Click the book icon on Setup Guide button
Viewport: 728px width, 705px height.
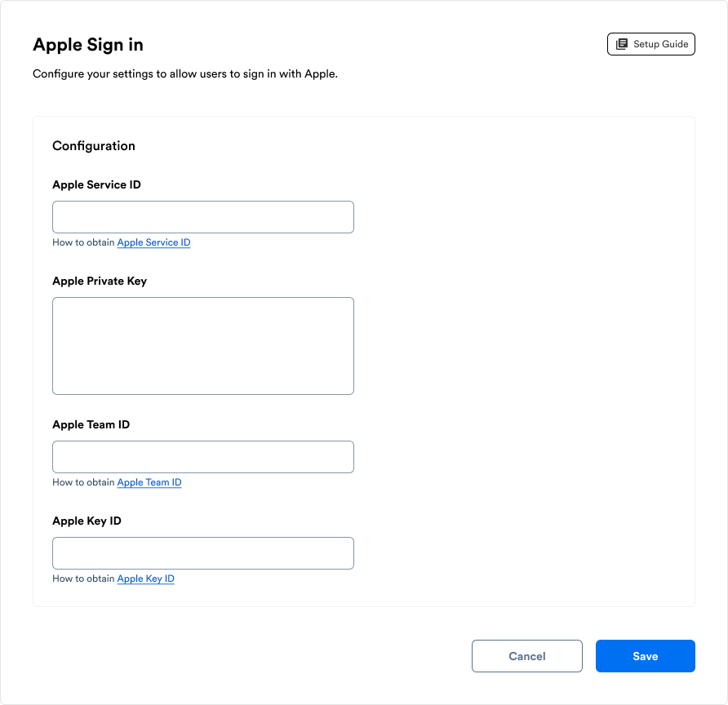click(624, 43)
